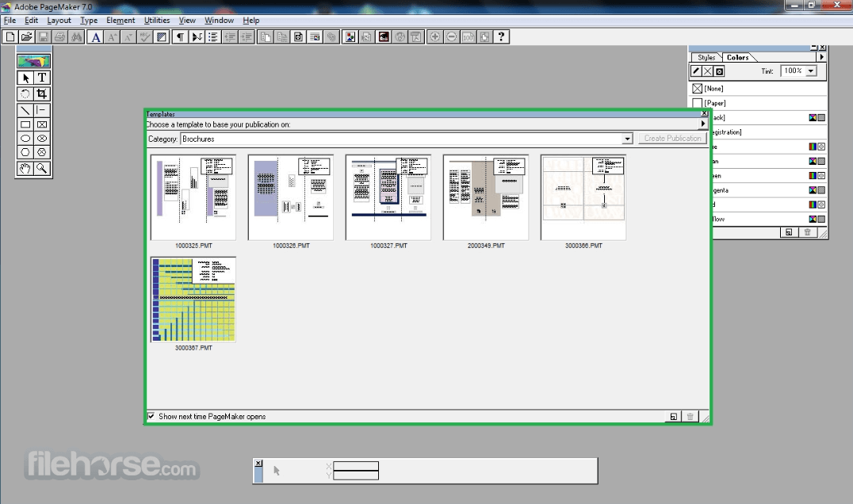Select the 2000349.PMT template thumbnail
Image resolution: width=853 pixels, height=504 pixels.
coord(486,197)
